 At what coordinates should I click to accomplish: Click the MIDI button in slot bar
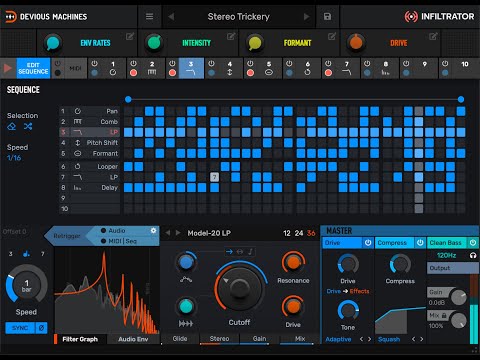pos(75,68)
